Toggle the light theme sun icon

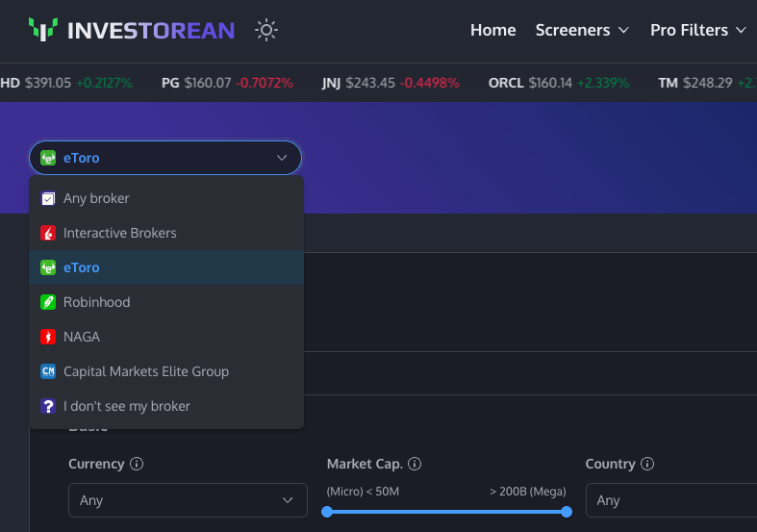[266, 30]
